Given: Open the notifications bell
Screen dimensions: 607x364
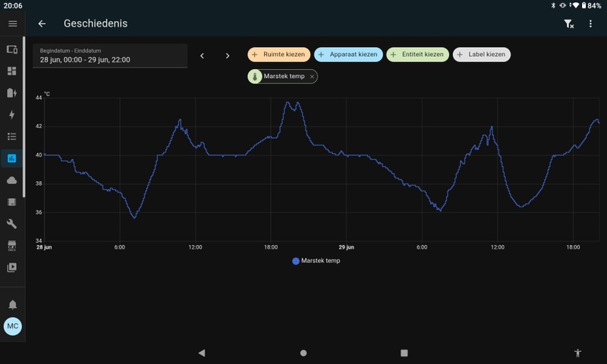Looking at the screenshot, I should pyautogui.click(x=12, y=304).
